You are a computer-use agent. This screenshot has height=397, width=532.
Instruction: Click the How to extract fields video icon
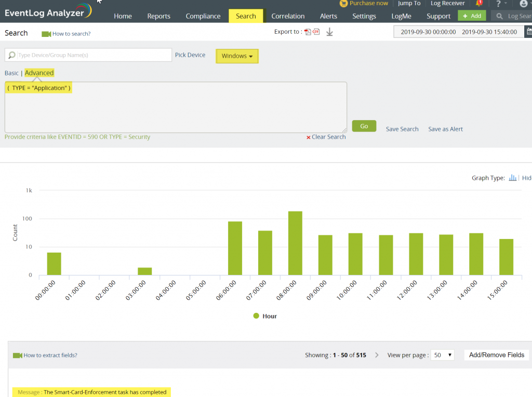pyautogui.click(x=17, y=355)
